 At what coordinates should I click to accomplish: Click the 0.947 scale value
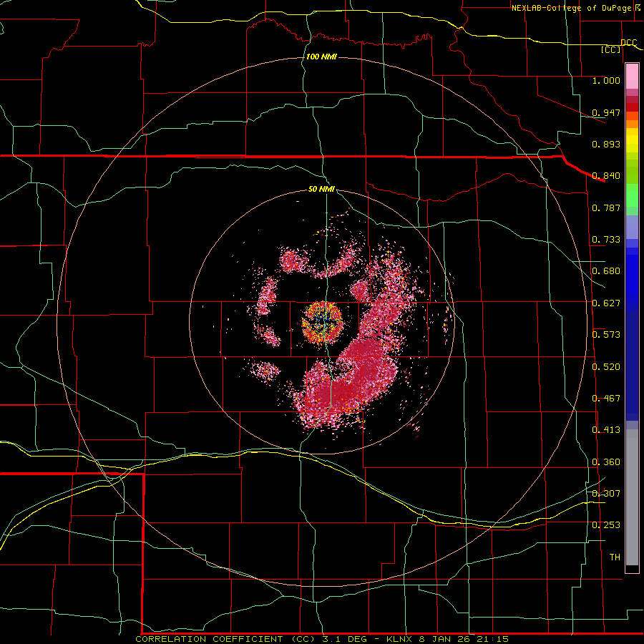tap(606, 112)
